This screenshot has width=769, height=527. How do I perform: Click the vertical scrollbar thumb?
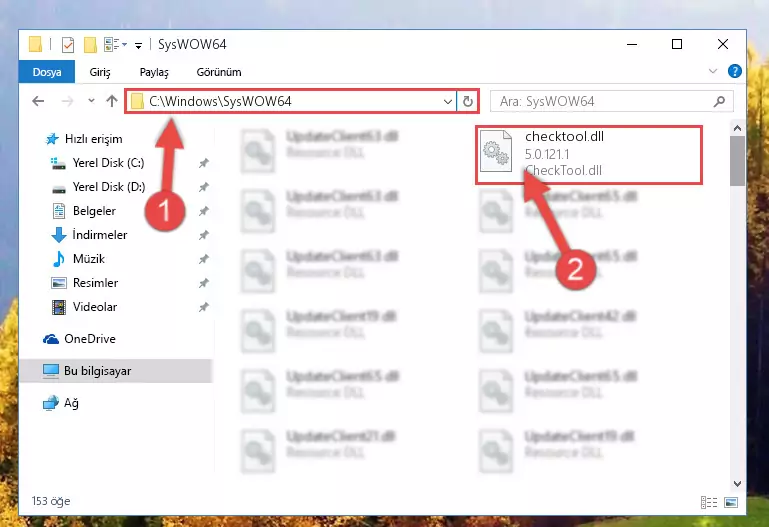[737, 161]
